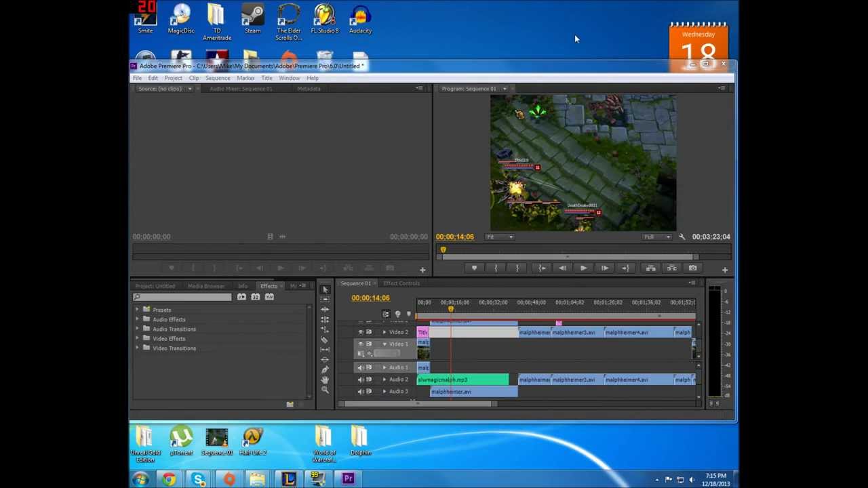The image size is (868, 488).
Task: Select the Slip tool
Action: pos(325,350)
